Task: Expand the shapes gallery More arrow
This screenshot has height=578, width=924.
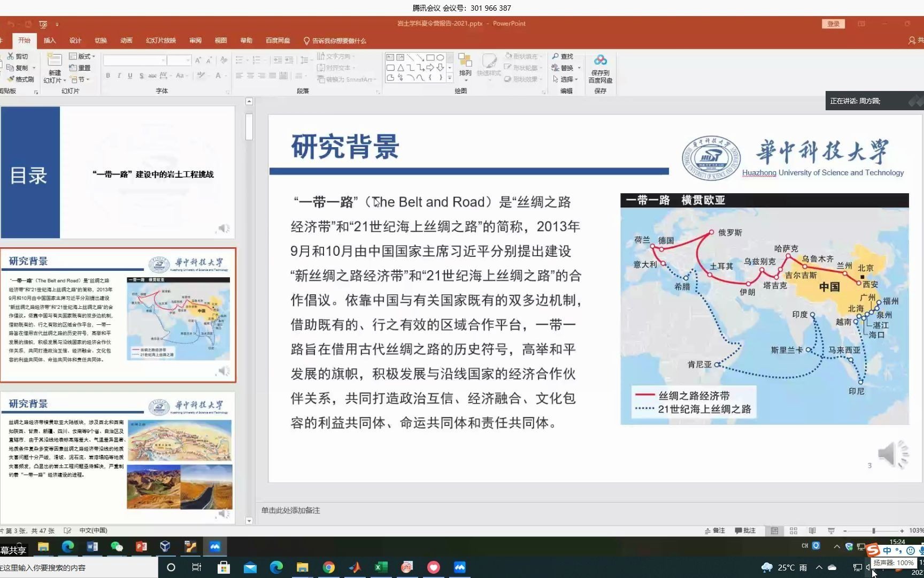Action: pos(450,78)
